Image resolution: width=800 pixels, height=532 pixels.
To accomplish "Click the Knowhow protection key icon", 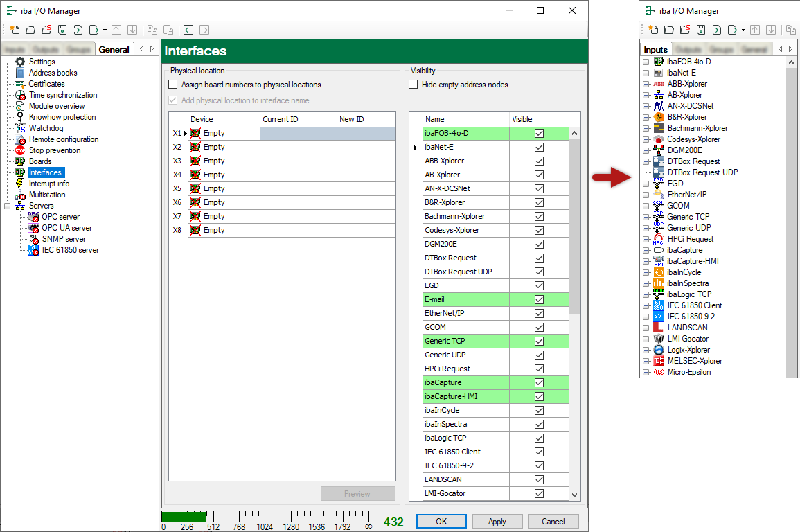I will pos(20,117).
